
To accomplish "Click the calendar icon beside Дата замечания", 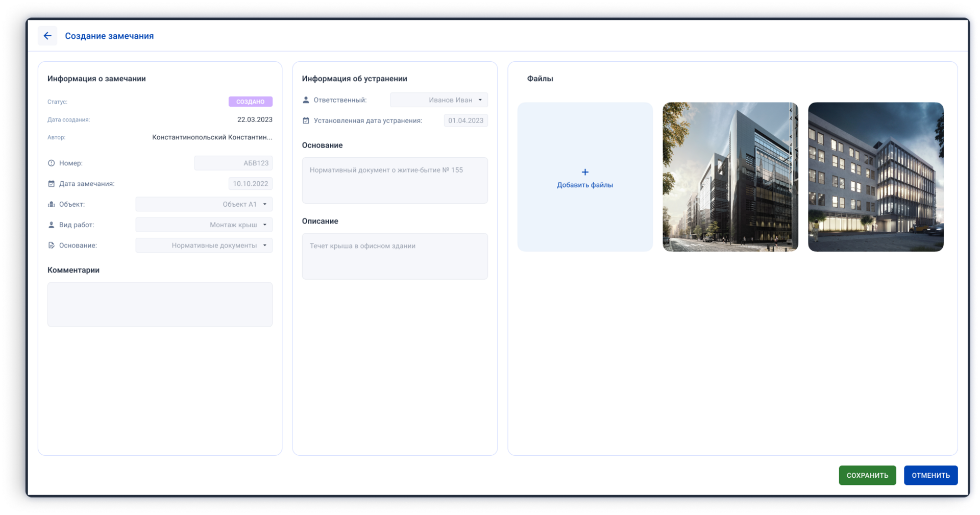I will [x=51, y=184].
